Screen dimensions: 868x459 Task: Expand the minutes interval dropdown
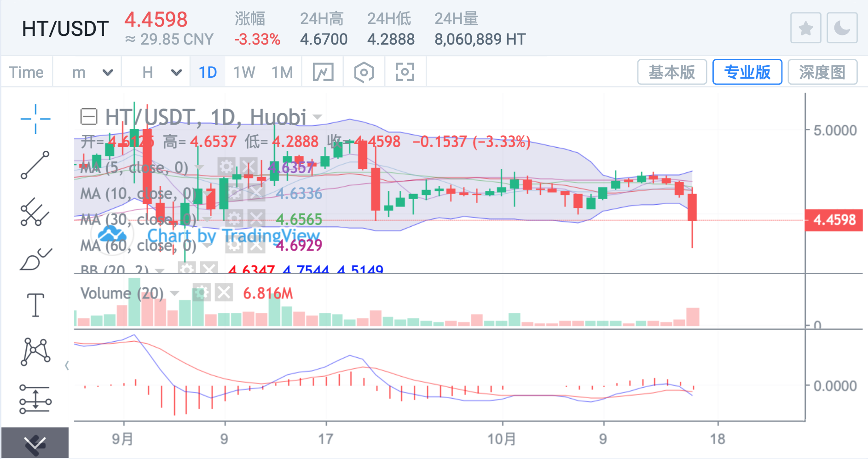pos(107,72)
